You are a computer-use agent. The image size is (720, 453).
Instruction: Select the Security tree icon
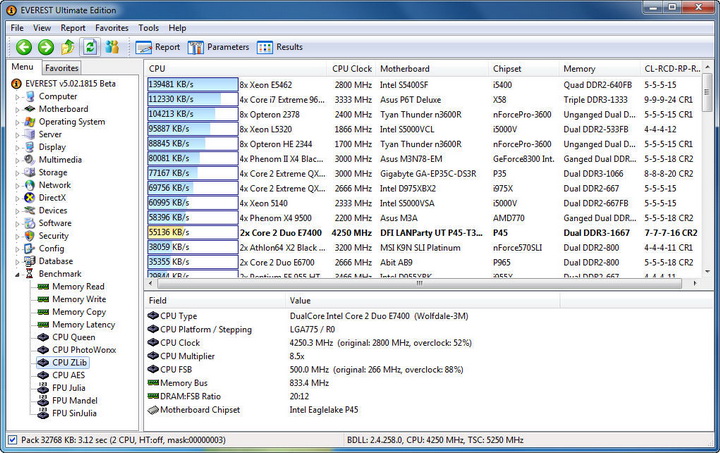pos(30,236)
